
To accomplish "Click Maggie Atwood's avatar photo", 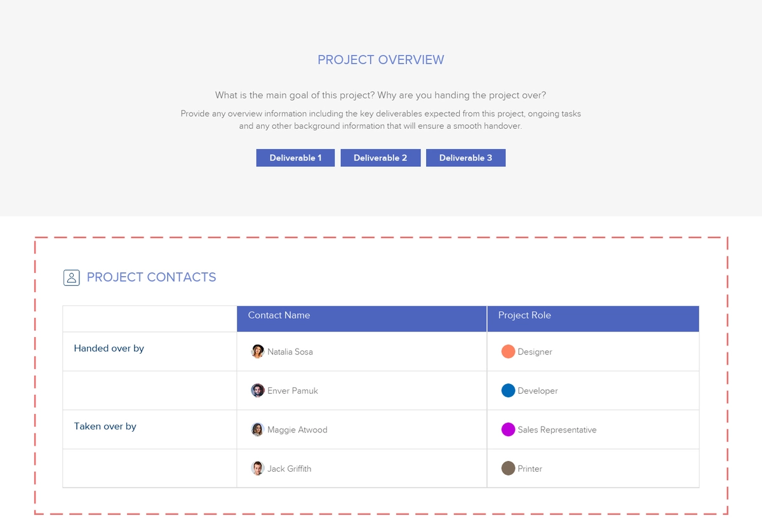I will pyautogui.click(x=257, y=430).
